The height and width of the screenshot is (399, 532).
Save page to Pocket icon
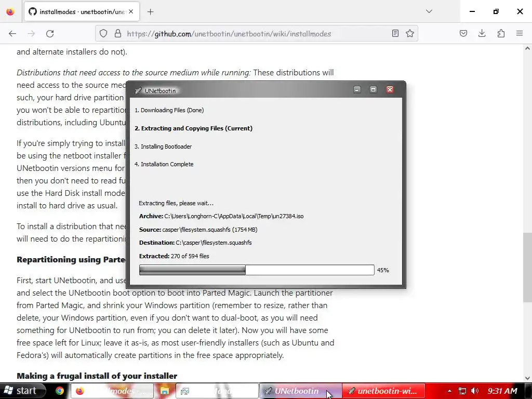click(x=463, y=33)
